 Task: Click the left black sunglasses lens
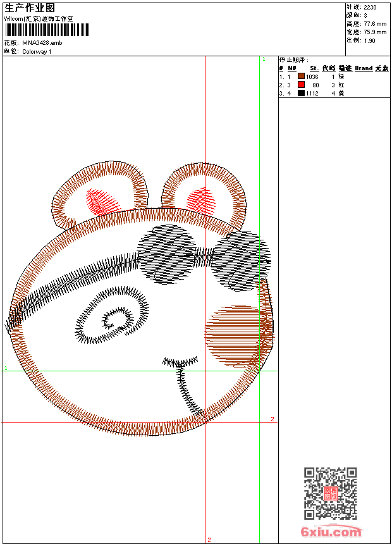tap(166, 255)
